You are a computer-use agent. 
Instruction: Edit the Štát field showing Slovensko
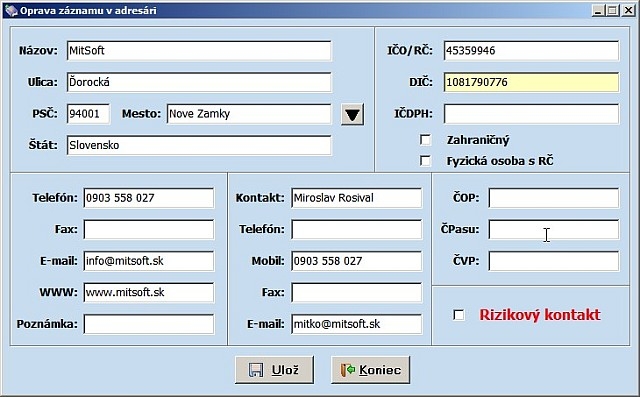(199, 145)
